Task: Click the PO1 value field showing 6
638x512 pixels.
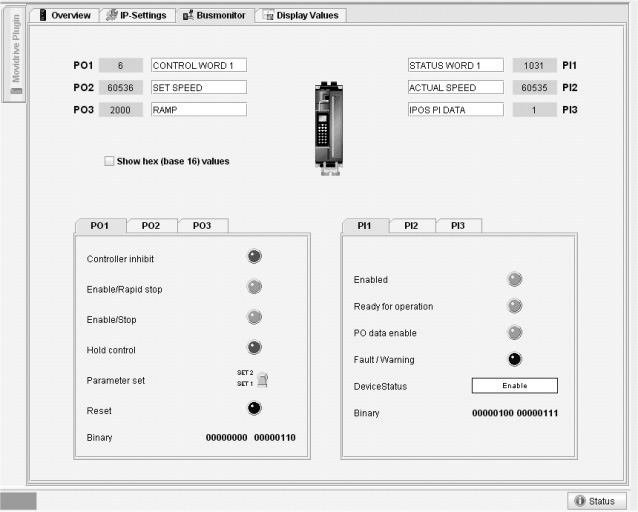Action: click(x=120, y=65)
